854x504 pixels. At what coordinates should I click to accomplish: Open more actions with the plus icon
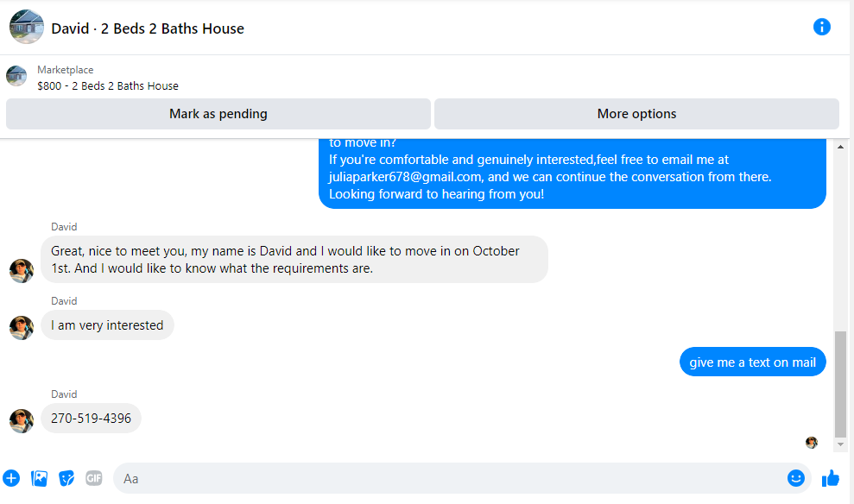pos(11,478)
